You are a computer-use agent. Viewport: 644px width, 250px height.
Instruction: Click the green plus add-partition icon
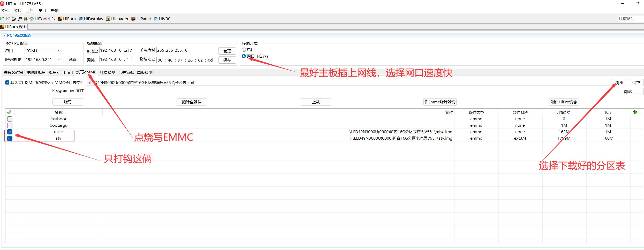click(635, 112)
